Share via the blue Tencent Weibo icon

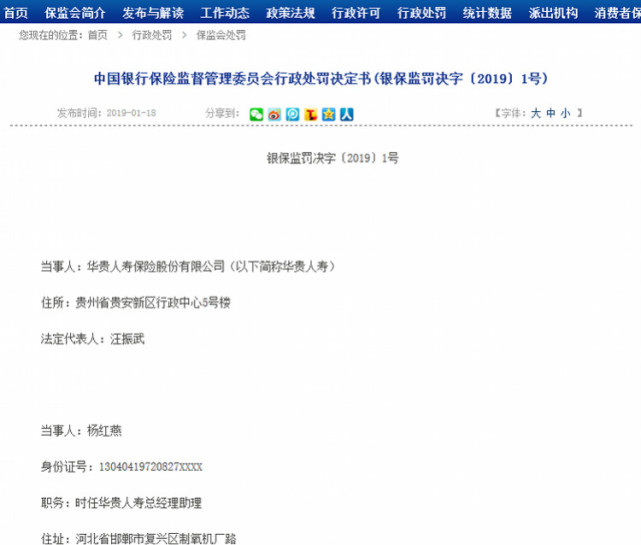[292, 114]
